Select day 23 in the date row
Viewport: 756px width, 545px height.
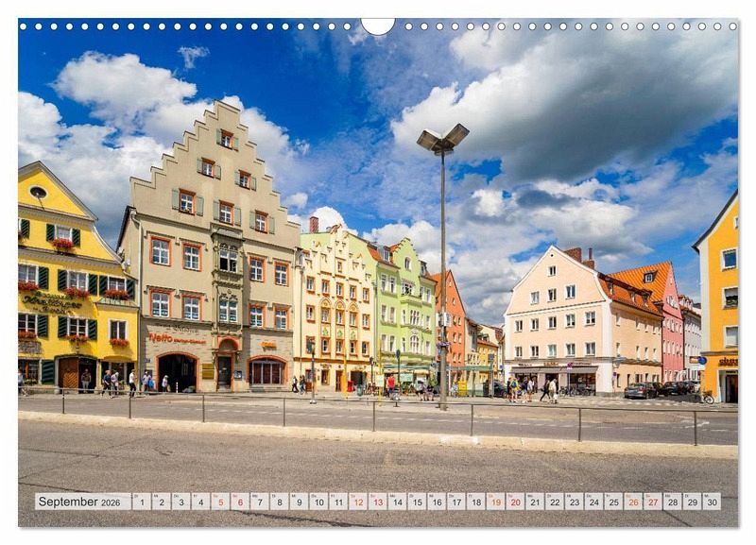point(574,502)
